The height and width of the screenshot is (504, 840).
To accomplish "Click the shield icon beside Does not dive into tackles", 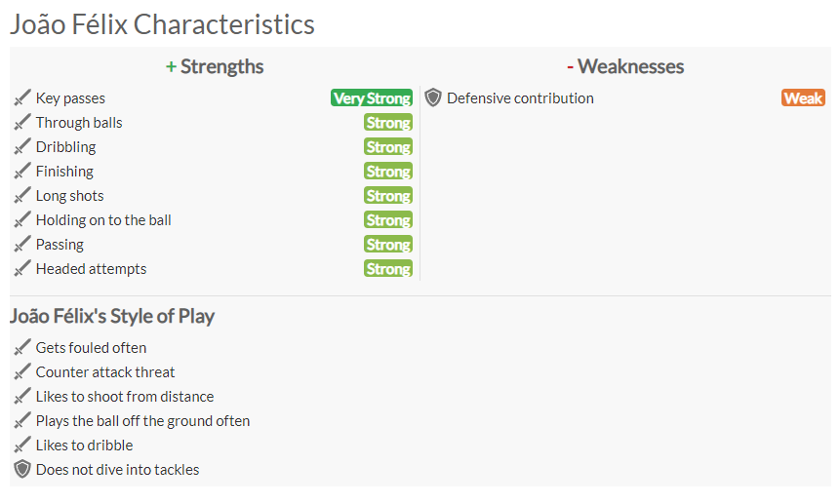I will [22, 469].
